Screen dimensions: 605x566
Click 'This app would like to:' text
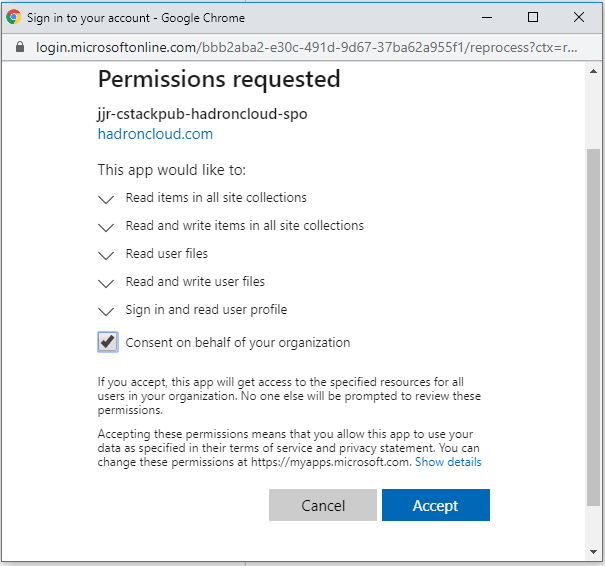click(x=172, y=170)
